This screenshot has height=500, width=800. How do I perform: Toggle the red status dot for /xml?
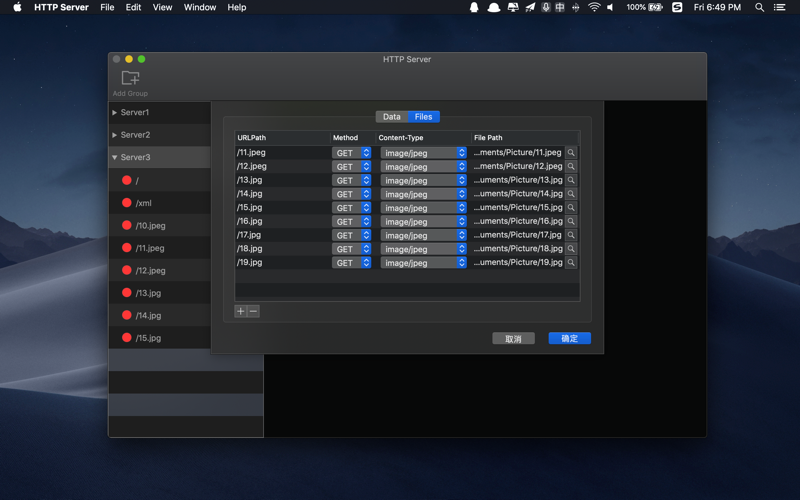127,203
